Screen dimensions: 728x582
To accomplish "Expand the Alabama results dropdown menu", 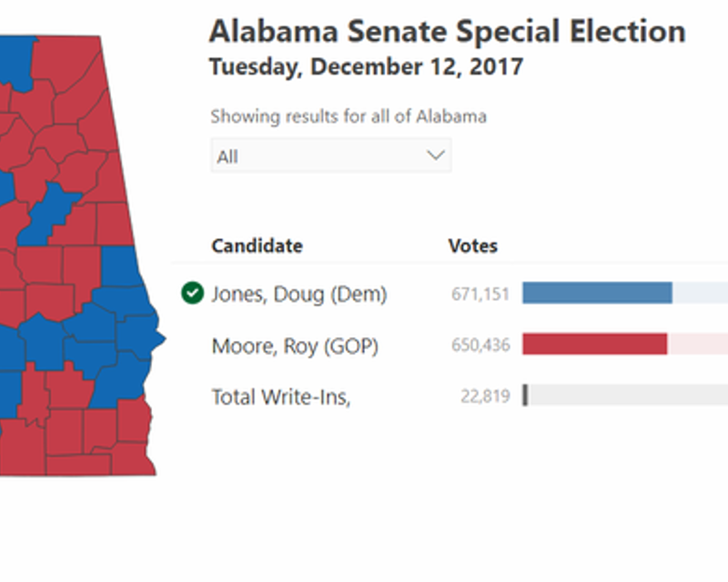I will pos(330,155).
